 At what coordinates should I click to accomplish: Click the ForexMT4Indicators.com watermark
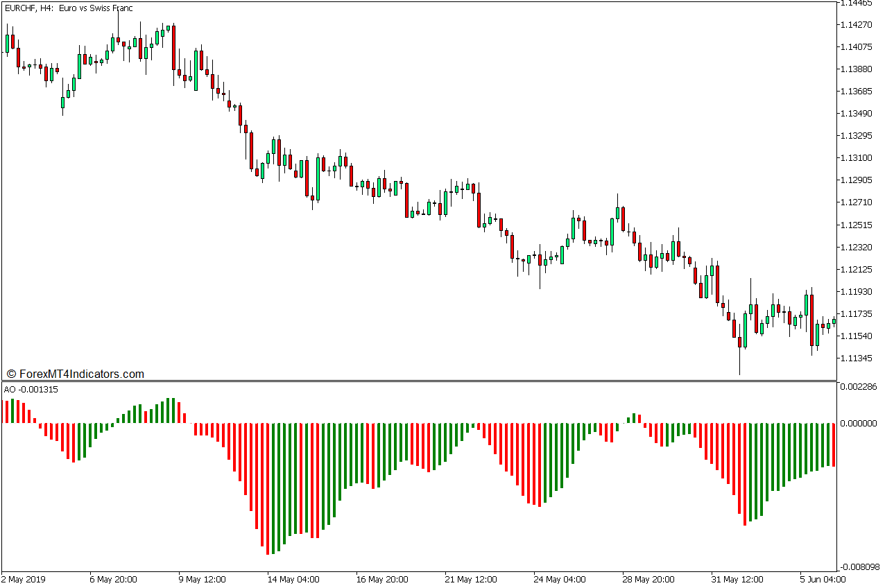click(76, 374)
